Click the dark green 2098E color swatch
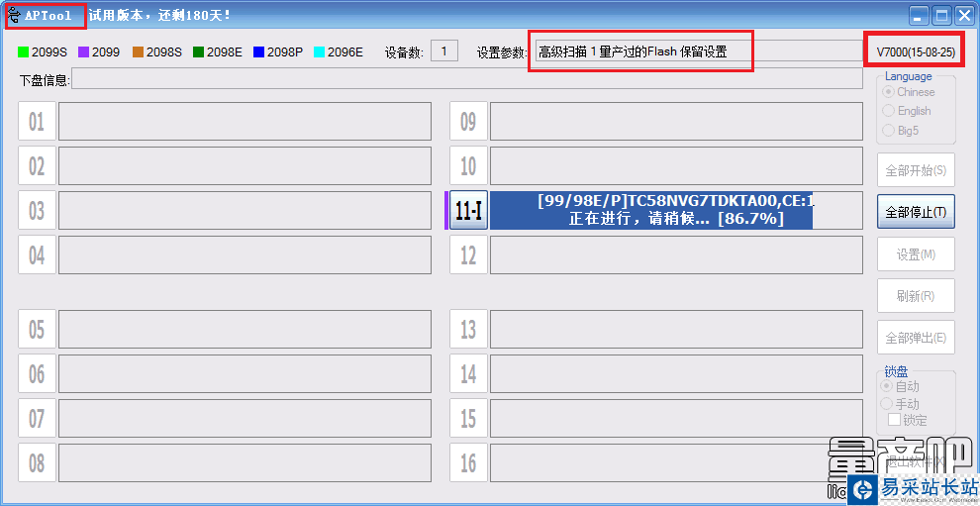Image resolution: width=980 pixels, height=506 pixels. click(199, 52)
